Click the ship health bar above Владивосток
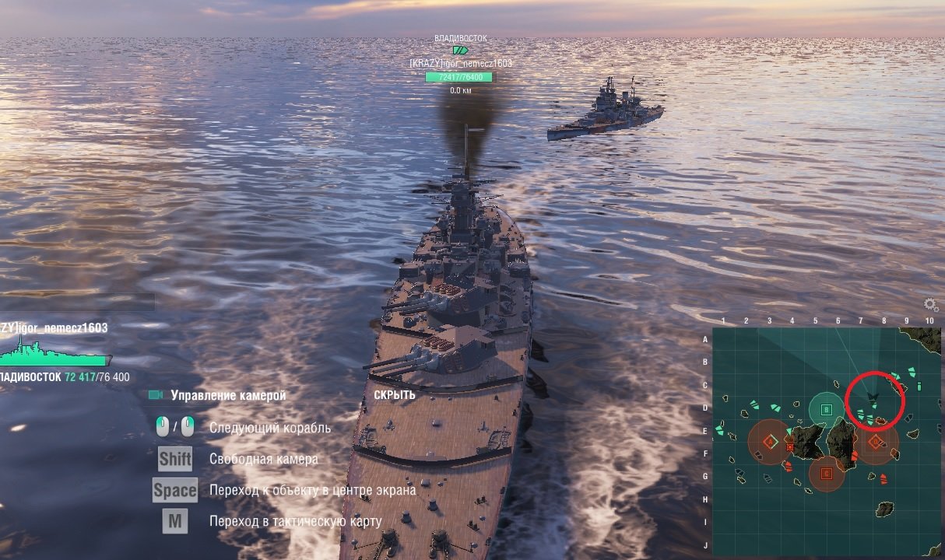 click(459, 77)
